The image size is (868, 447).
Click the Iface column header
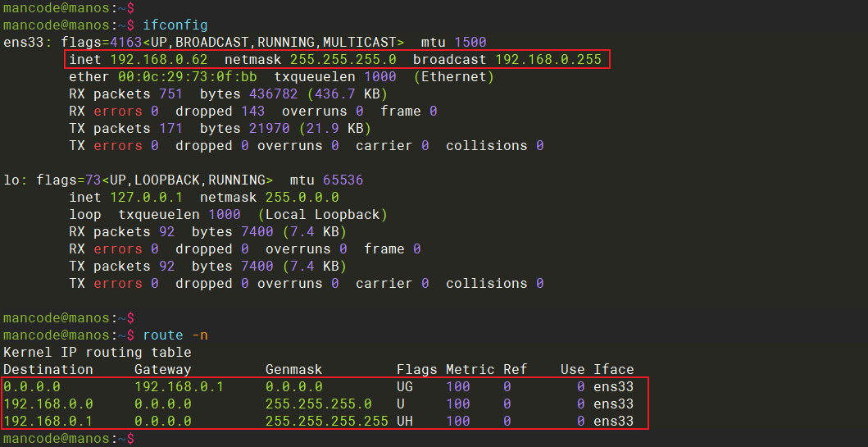(x=614, y=369)
